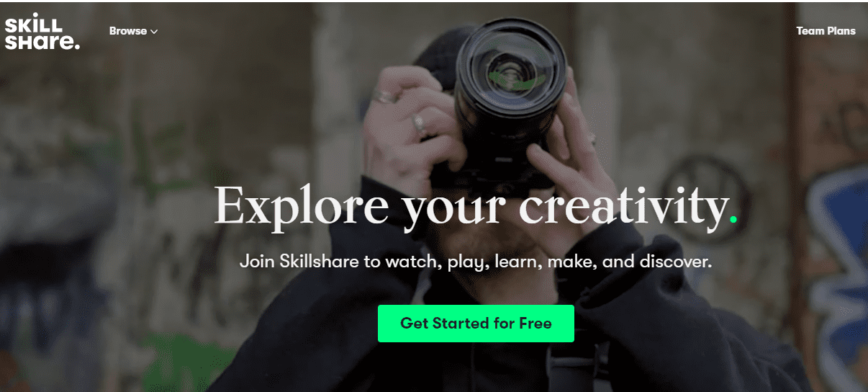The width and height of the screenshot is (868, 392).
Task: Expand the chevron arrow beside Browse
Action: pyautogui.click(x=154, y=32)
